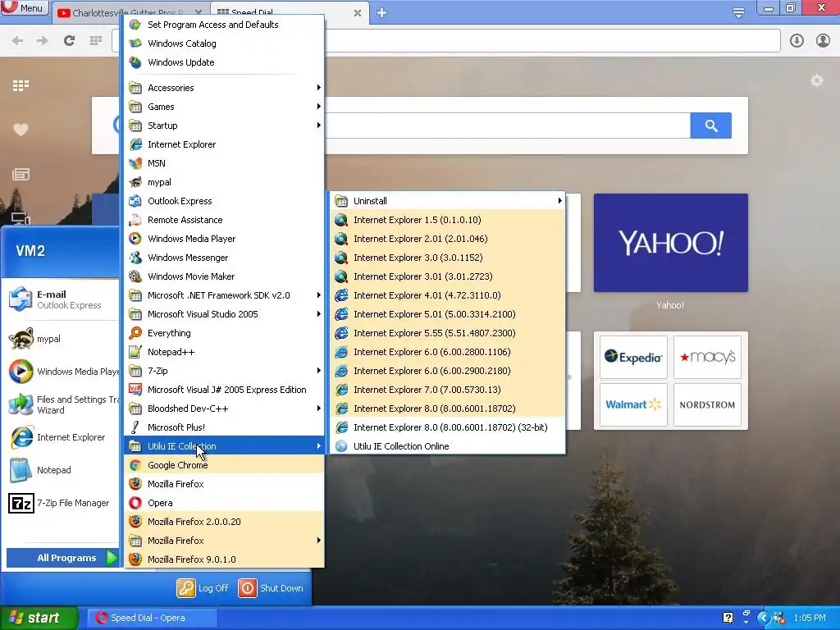This screenshot has width=840, height=630.
Task: Launch Internet Explorer 8.0 (32-bit) entry
Action: pyautogui.click(x=447, y=427)
